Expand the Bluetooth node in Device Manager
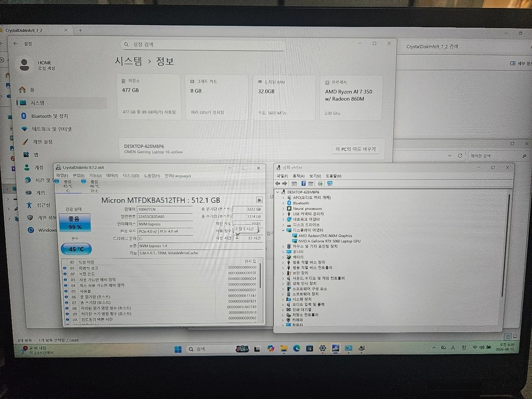 click(x=284, y=203)
